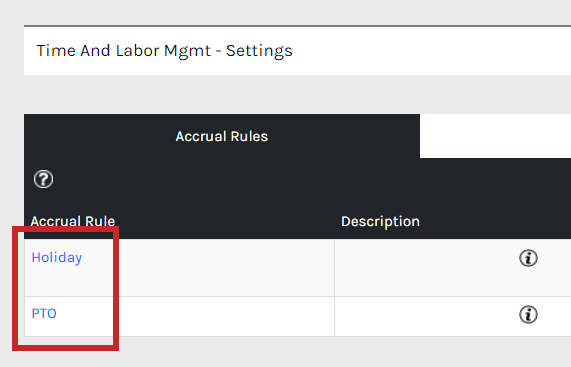This screenshot has height=367, width=571.
Task: Click empty space right of the Holiday link
Action: click(208, 268)
